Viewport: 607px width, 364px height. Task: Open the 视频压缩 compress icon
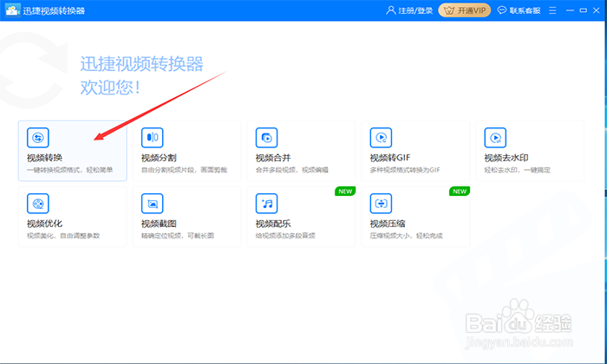point(381,204)
